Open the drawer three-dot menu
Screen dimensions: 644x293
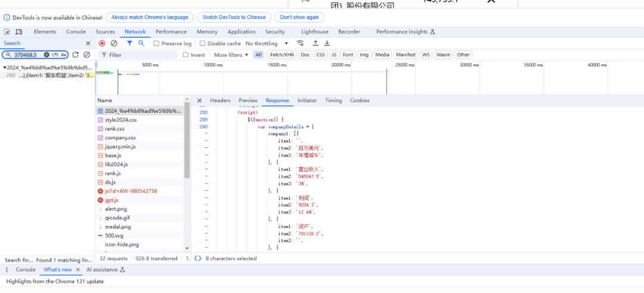coord(7,270)
